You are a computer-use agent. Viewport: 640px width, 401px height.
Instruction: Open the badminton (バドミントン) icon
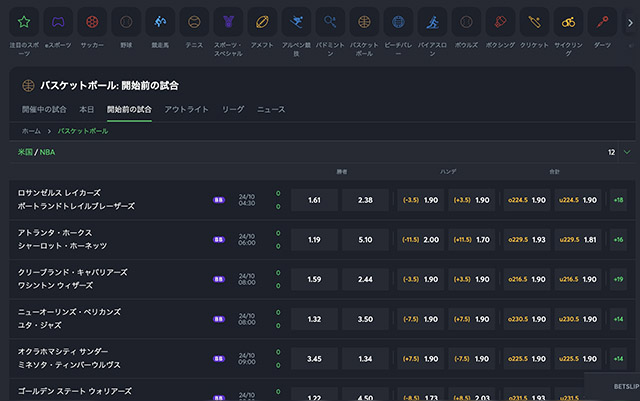330,21
